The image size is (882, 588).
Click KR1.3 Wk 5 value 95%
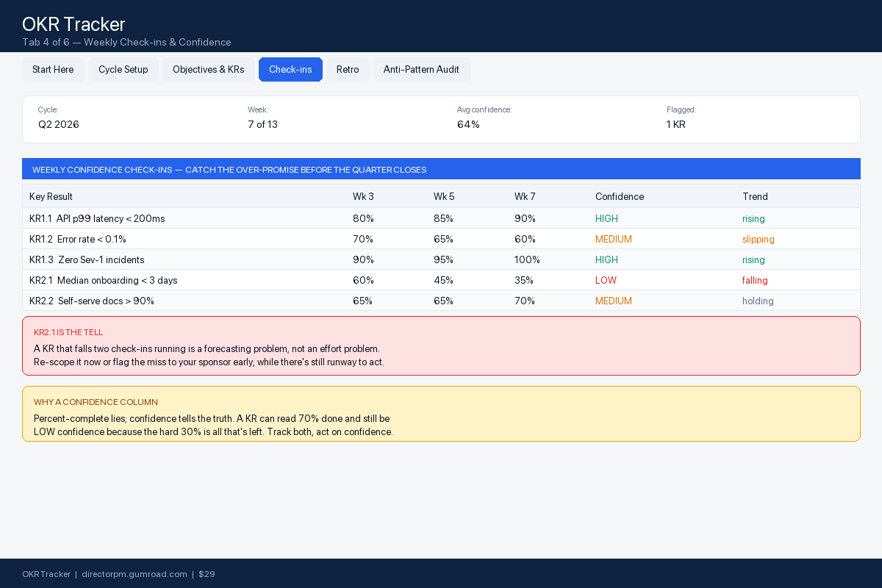[444, 259]
